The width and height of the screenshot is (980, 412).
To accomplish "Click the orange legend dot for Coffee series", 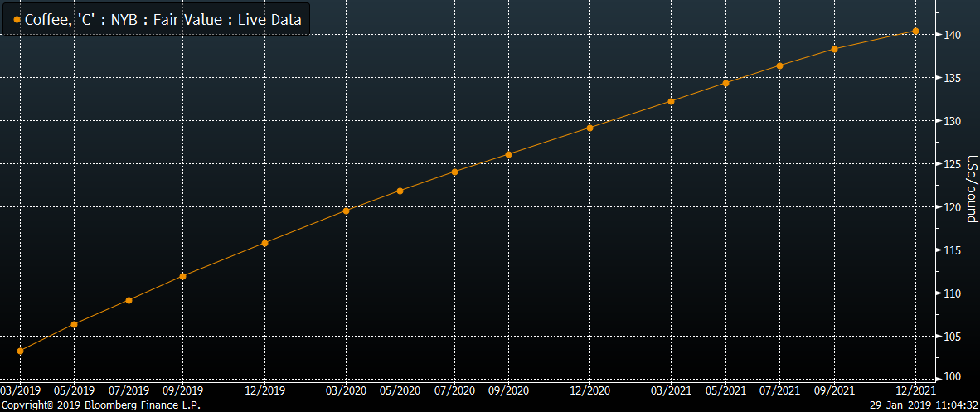I will (x=17, y=20).
